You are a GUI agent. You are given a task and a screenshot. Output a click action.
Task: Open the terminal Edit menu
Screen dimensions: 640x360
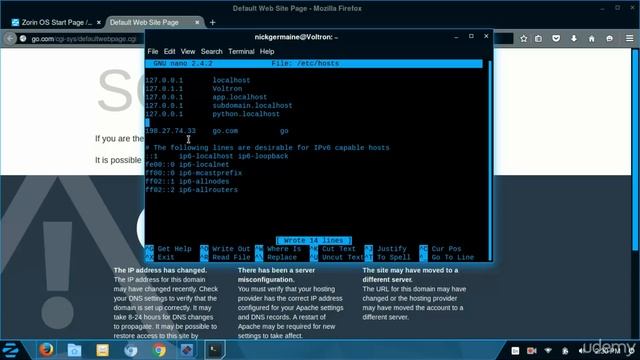(169, 51)
